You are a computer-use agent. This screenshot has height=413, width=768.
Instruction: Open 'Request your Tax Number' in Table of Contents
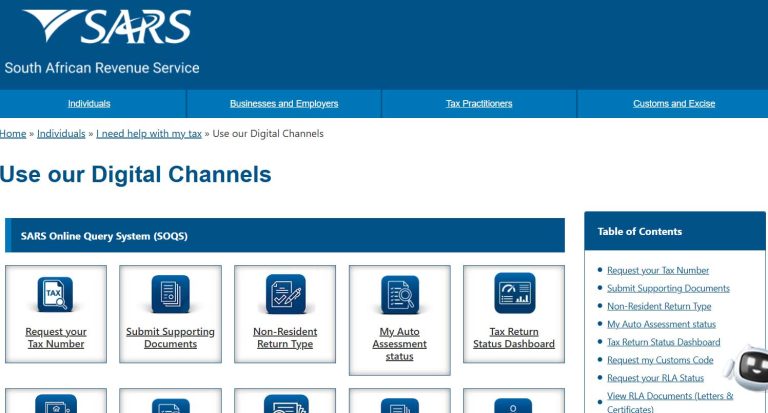658,270
